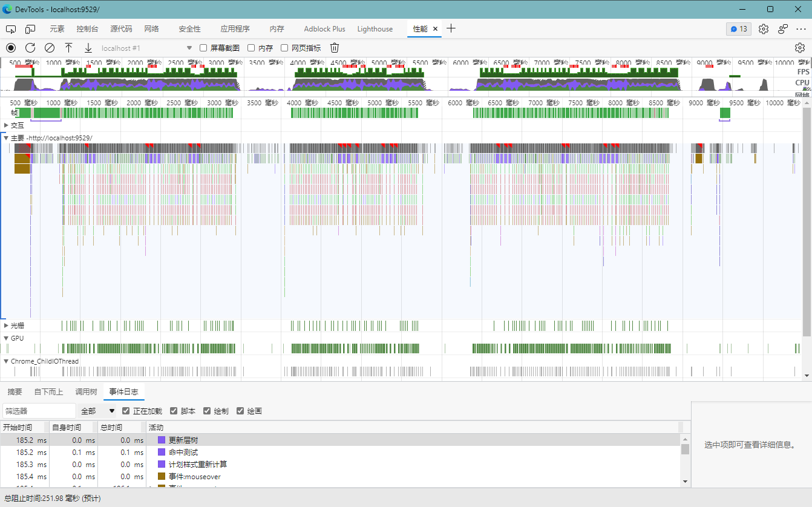Click the event log vertical scrollbar
Image resolution: width=812 pixels, height=507 pixels.
(x=685, y=449)
